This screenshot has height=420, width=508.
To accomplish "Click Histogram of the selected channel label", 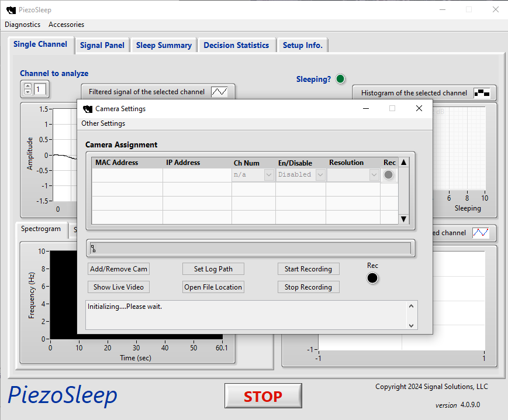I will pyautogui.click(x=414, y=93).
